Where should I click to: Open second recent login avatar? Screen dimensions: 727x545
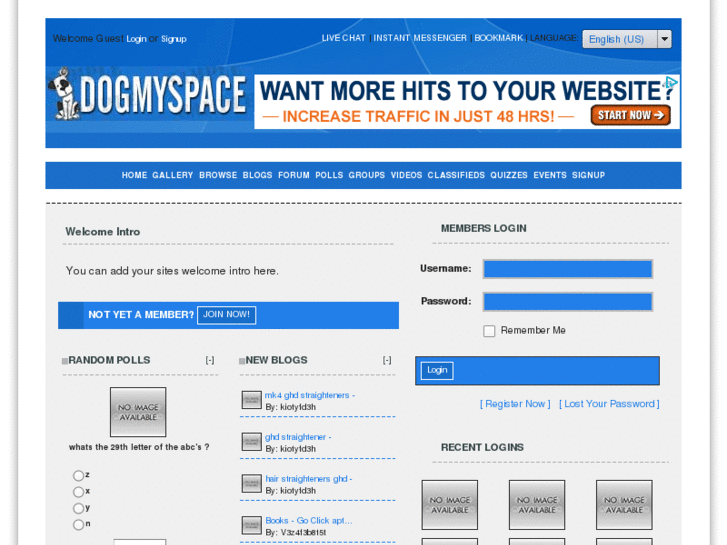click(537, 505)
